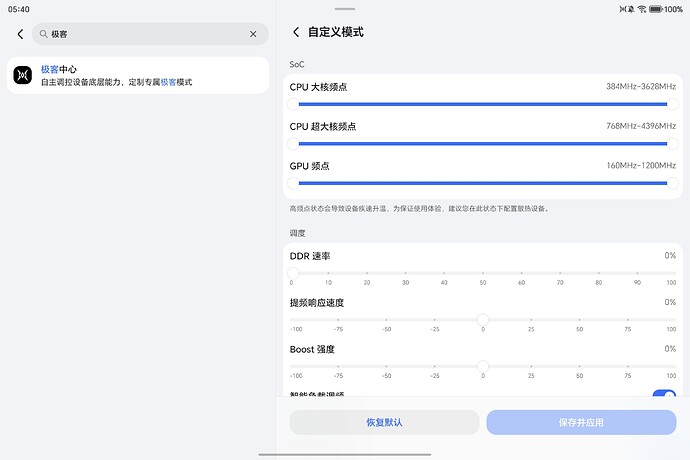Click the CPU 大核频点 slider track
The image size is (690, 460).
coord(482,101)
